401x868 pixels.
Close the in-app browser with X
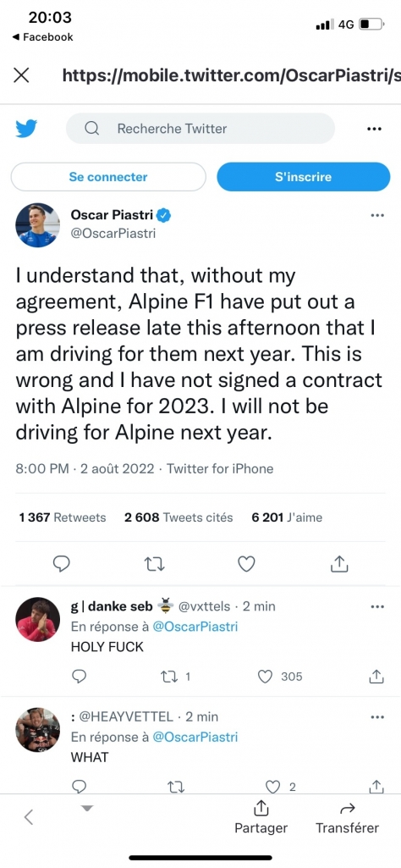[21, 75]
